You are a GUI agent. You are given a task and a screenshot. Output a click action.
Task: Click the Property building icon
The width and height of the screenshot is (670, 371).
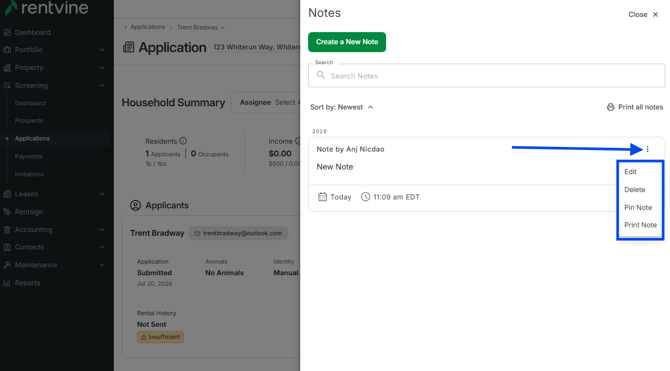tap(7, 68)
